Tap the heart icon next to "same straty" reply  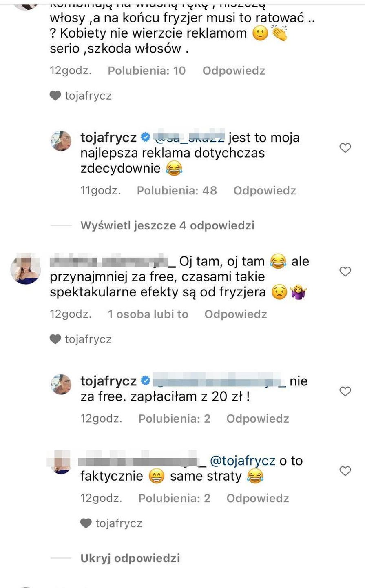click(x=345, y=471)
